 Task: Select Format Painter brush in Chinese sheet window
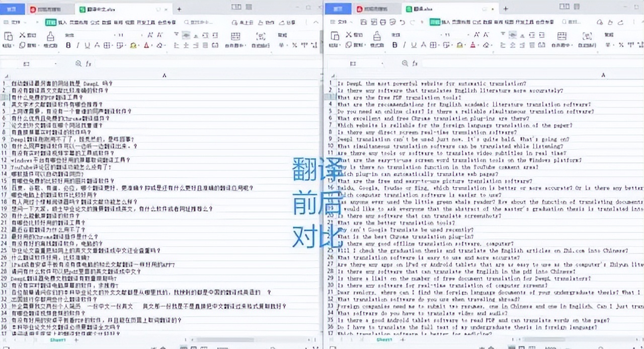[50, 36]
